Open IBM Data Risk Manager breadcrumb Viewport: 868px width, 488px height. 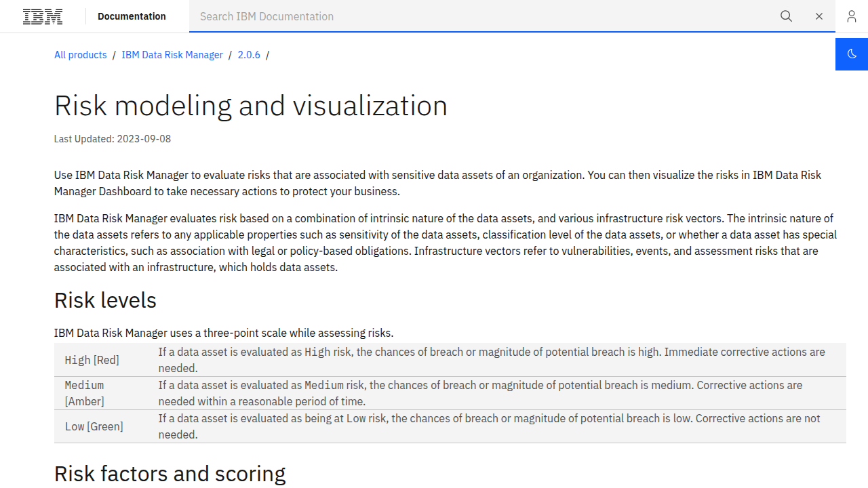pos(172,55)
